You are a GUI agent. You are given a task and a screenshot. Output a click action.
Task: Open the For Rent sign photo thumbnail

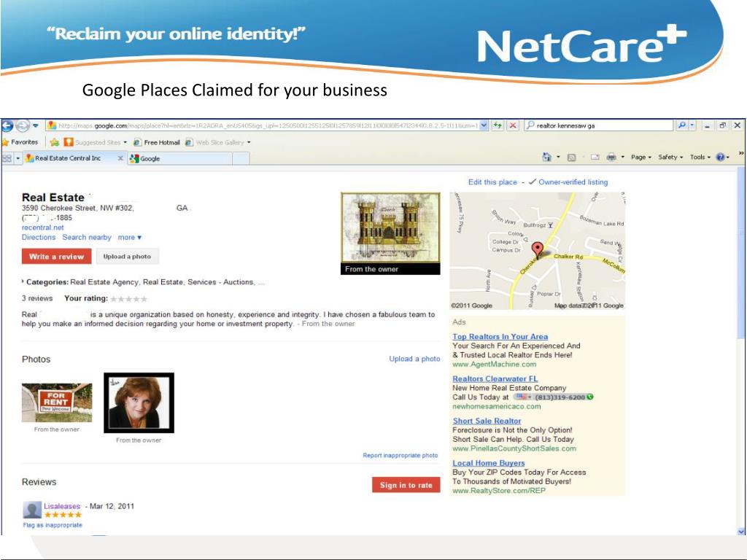pos(57,402)
